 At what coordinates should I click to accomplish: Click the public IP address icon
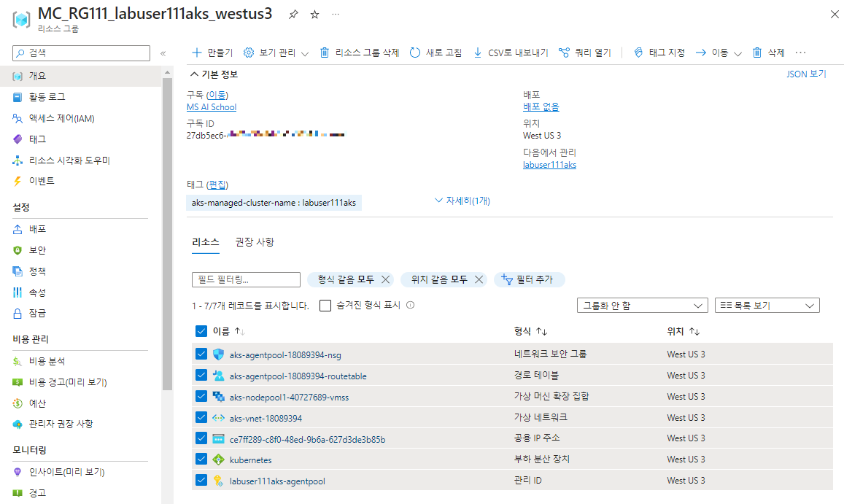[218, 438]
